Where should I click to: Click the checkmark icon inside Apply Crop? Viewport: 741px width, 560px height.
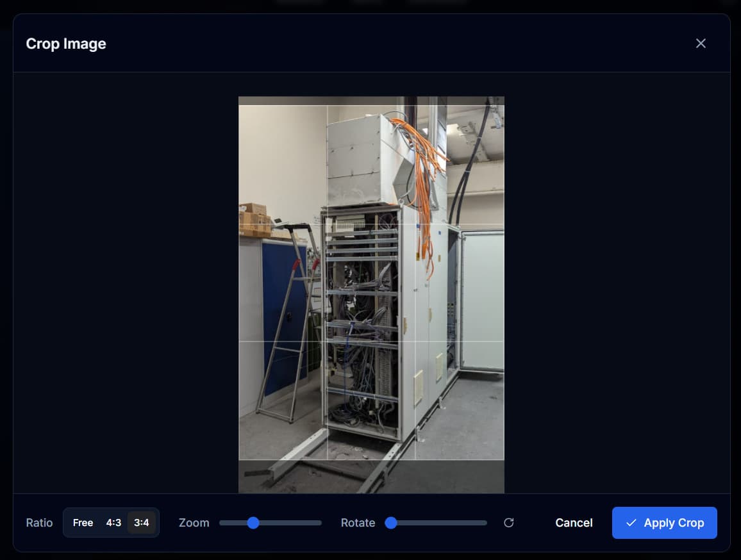(x=632, y=523)
